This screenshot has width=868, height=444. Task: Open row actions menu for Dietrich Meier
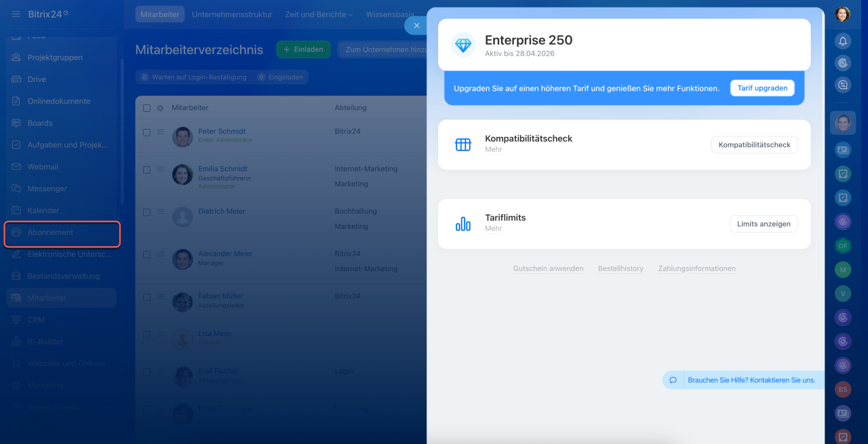coord(161,212)
